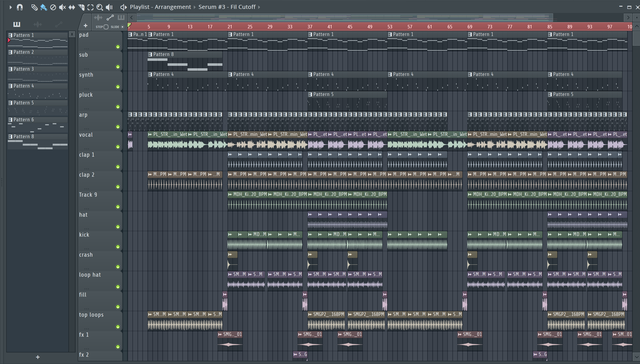This screenshot has width=640, height=364.
Task: Click bar 37 on the timeline ruler
Action: (x=310, y=27)
